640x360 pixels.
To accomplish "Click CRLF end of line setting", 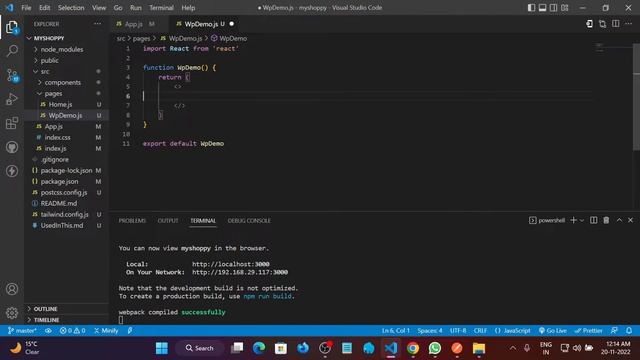I will coord(480,331).
